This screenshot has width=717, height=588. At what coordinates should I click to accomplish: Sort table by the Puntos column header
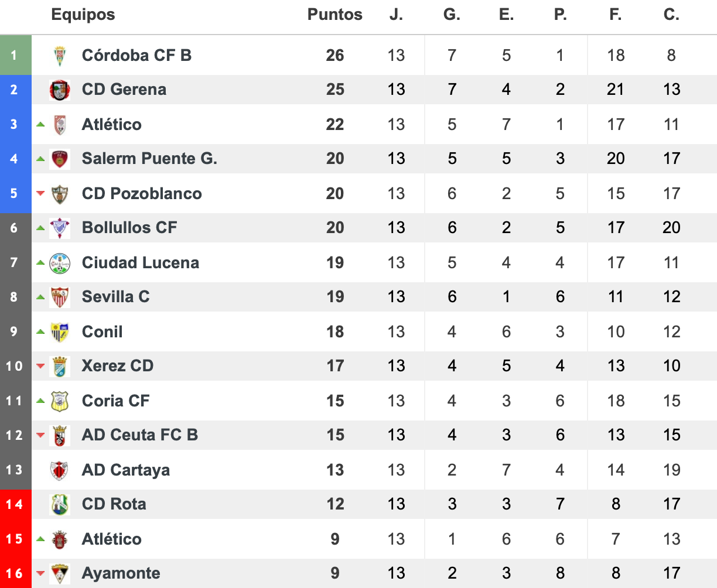click(335, 15)
